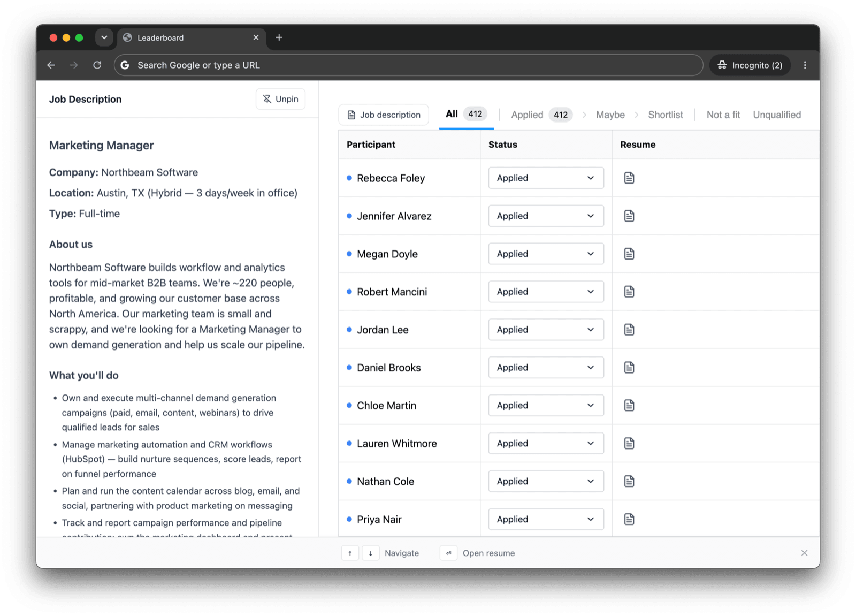Open the browser three-dot menu
856x616 pixels.
[805, 65]
